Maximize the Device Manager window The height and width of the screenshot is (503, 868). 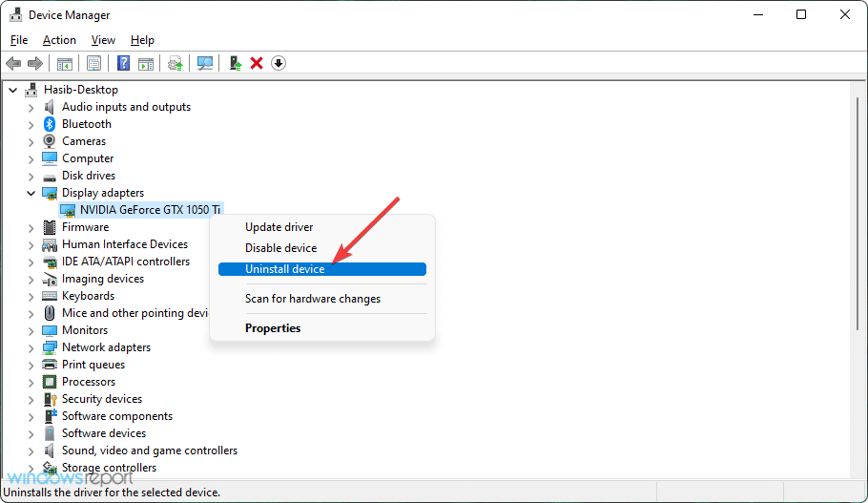tap(801, 15)
